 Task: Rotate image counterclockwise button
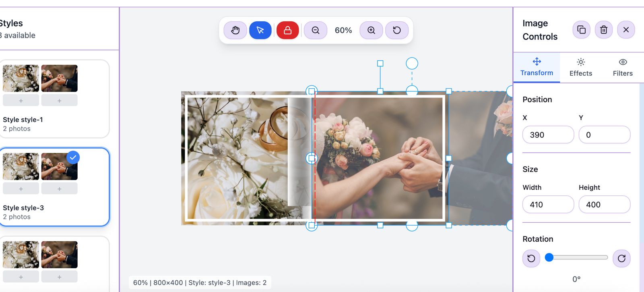point(531,258)
